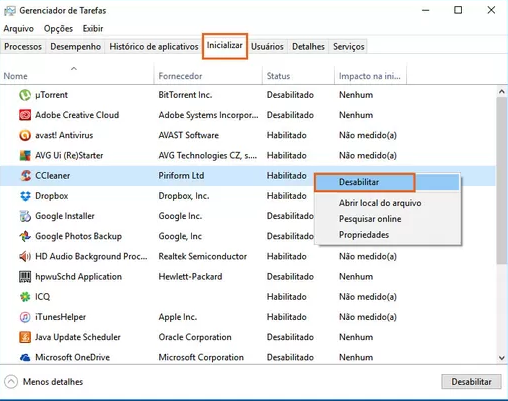Select the Microsoft OneDrive entry
The height and width of the screenshot is (401, 508).
click(72, 357)
